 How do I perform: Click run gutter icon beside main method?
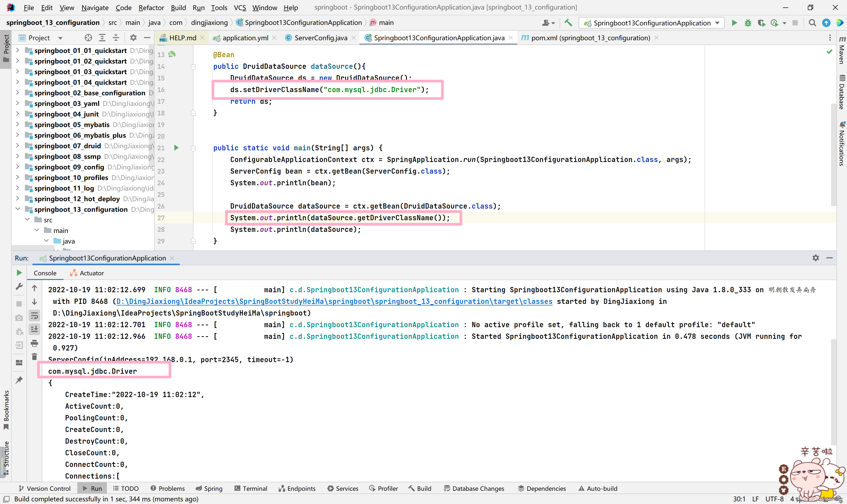pos(176,148)
